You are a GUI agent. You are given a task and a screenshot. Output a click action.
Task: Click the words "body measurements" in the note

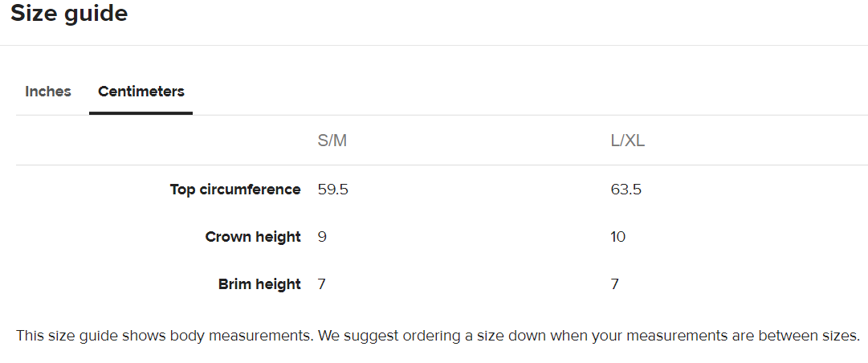point(240,336)
